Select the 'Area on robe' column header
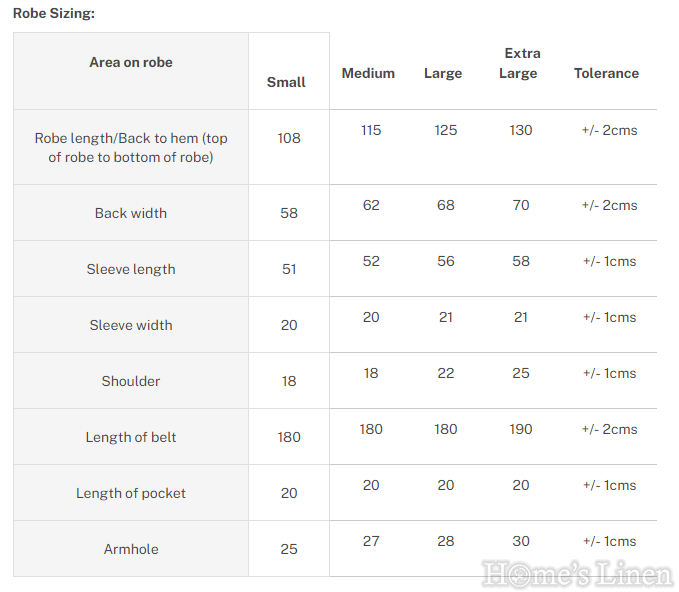This screenshot has width=679, height=592. [131, 62]
